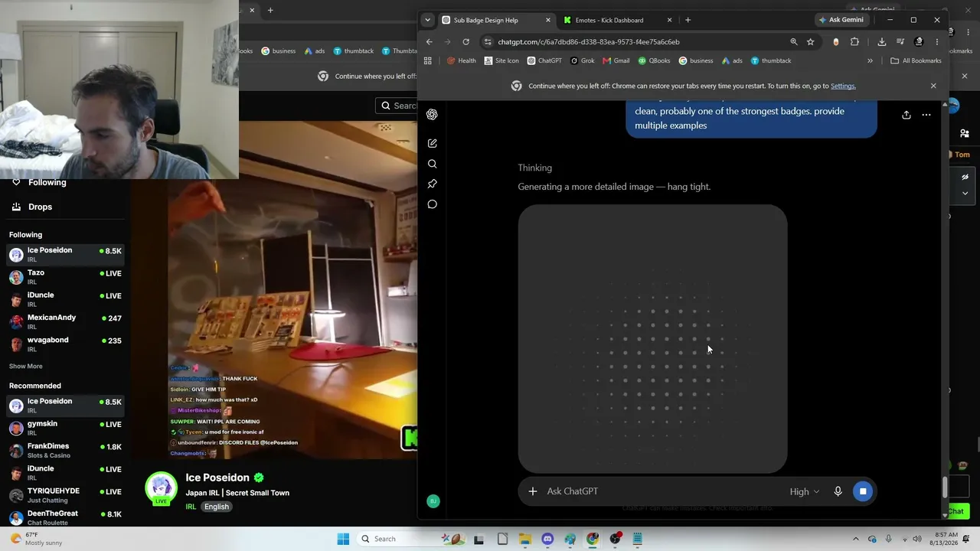Screen dimensions: 980x551
Task: Open conversation options three-dot menu
Action: tap(926, 115)
